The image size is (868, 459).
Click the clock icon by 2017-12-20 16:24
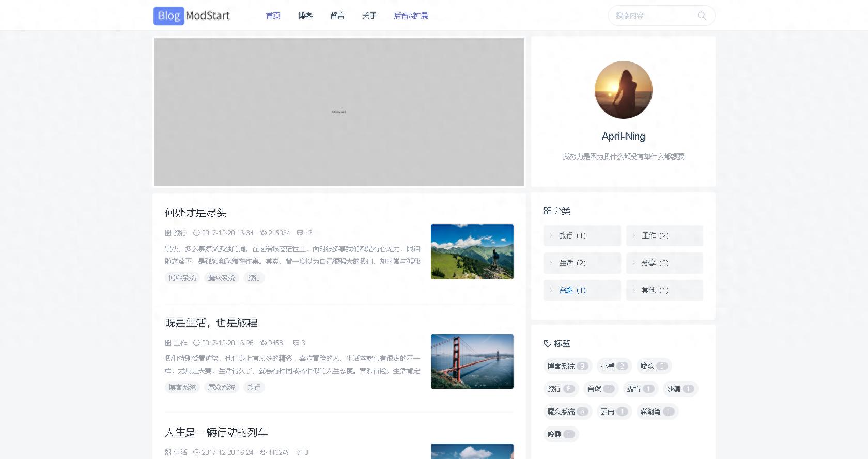point(196,452)
